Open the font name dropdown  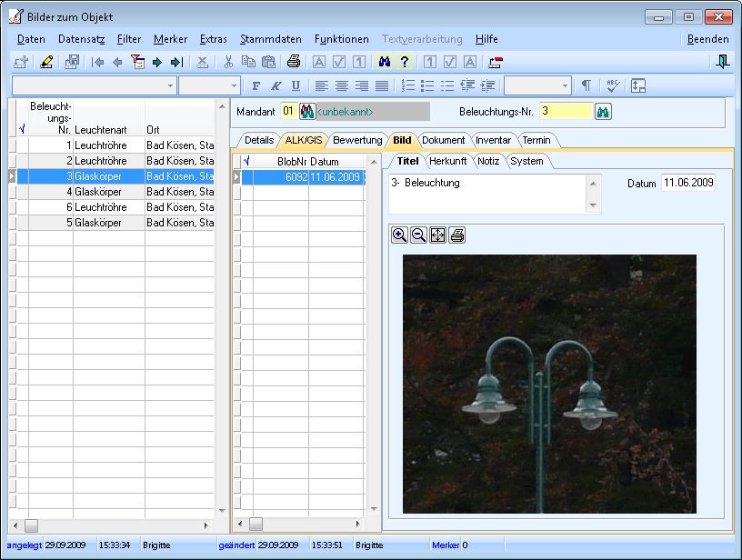coord(170,86)
